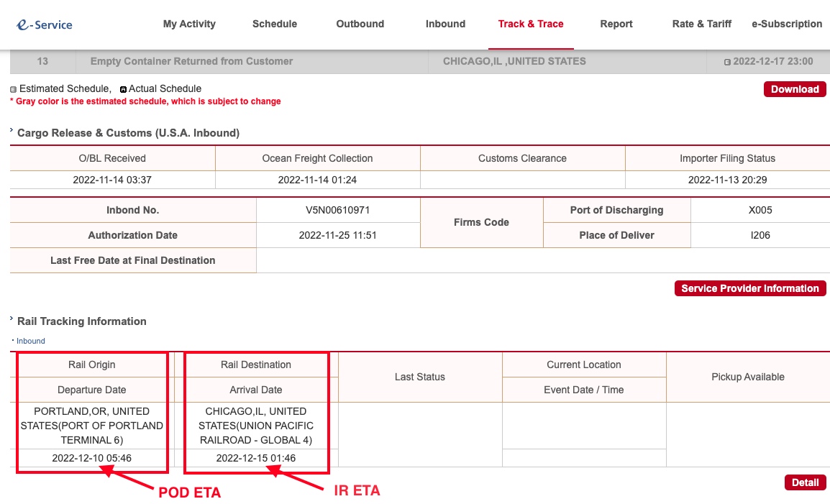The image size is (830, 504).
Task: Open the Outbound menu
Action: coord(360,24)
